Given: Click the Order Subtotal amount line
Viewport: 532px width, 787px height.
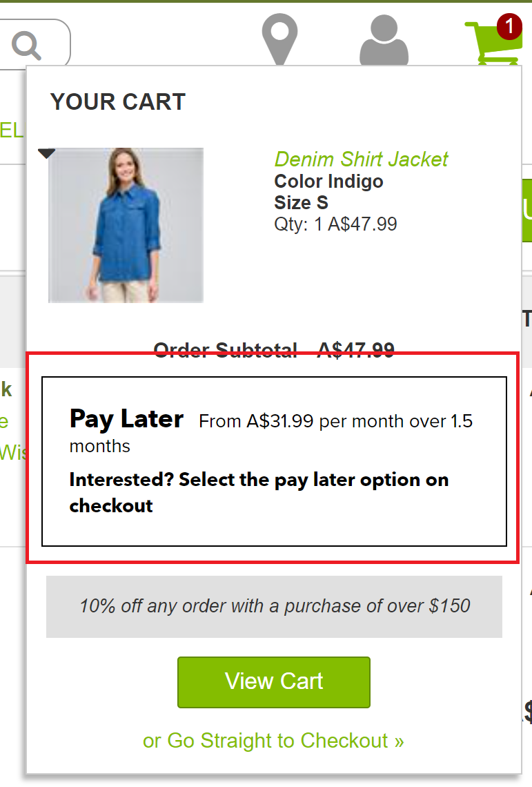Looking at the screenshot, I should [x=274, y=350].
